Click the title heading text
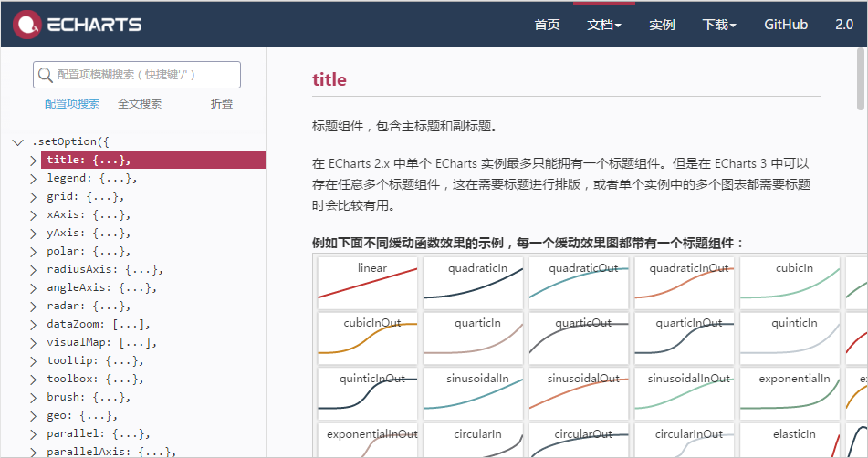Screen dimensions: 868x458 pyautogui.click(x=329, y=79)
